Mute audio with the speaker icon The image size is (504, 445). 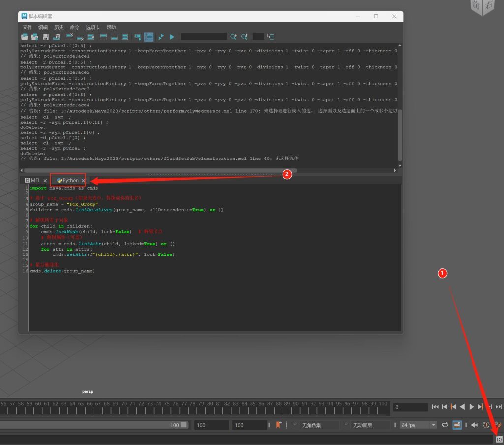(474, 425)
